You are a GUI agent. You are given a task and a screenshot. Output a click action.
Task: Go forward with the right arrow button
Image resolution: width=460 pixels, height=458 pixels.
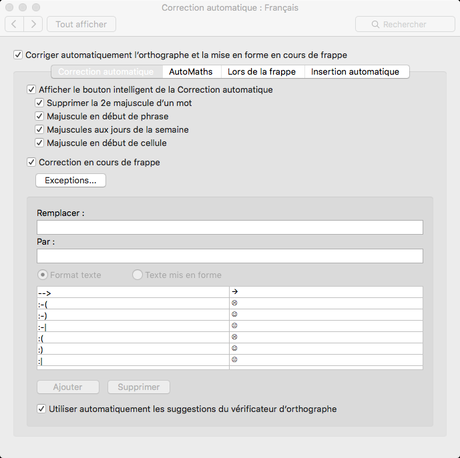33,24
